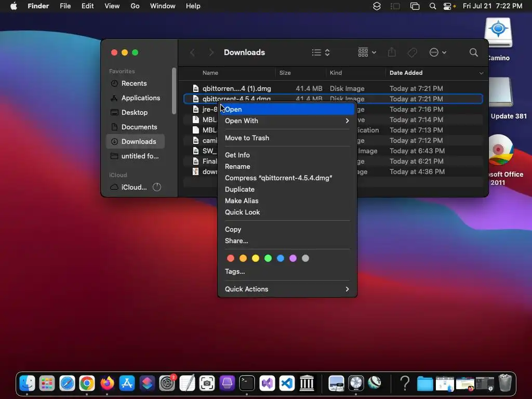532x399 pixels.
Task: Open System Preferences with badge in Dock
Action: point(167,383)
